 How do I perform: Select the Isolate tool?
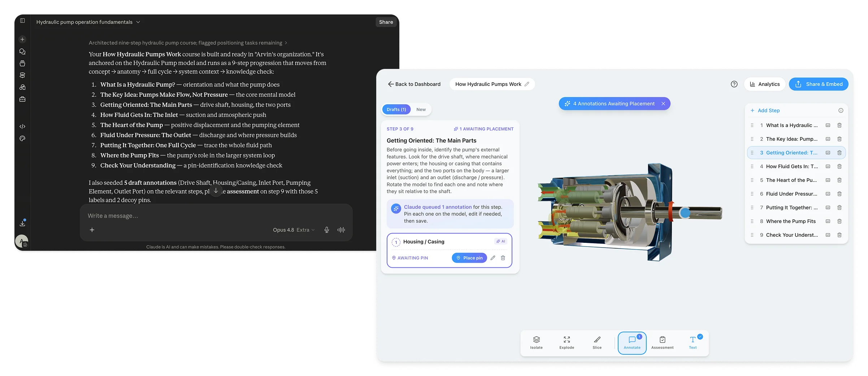point(537,343)
